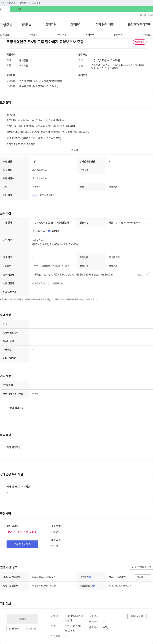Click the 필수 badge beside 요양보호사1급
Viewport: 153px width, 644px height.
pyautogui.click(x=35, y=195)
